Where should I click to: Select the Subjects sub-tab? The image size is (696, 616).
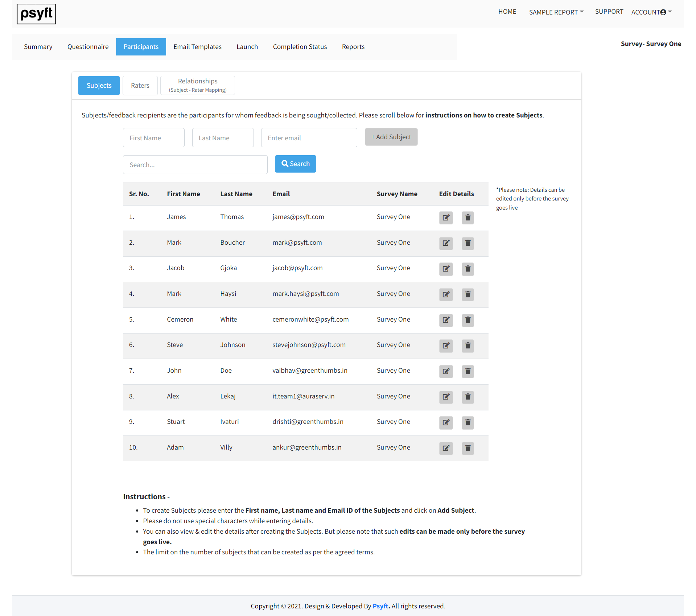(x=99, y=86)
